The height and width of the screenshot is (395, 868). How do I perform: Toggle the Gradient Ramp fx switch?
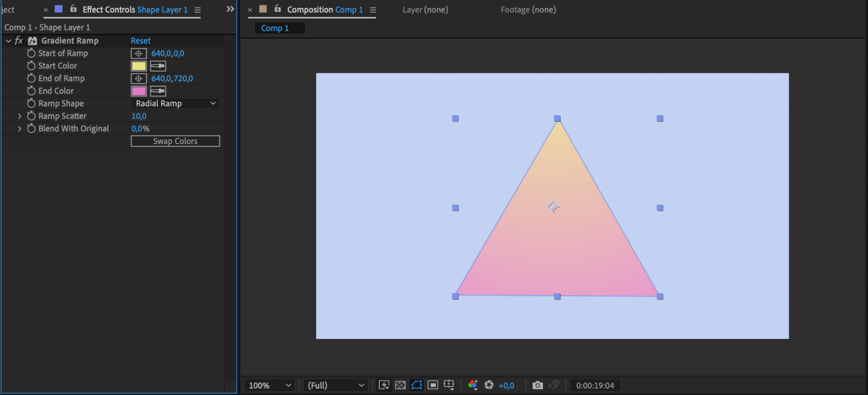[19, 41]
